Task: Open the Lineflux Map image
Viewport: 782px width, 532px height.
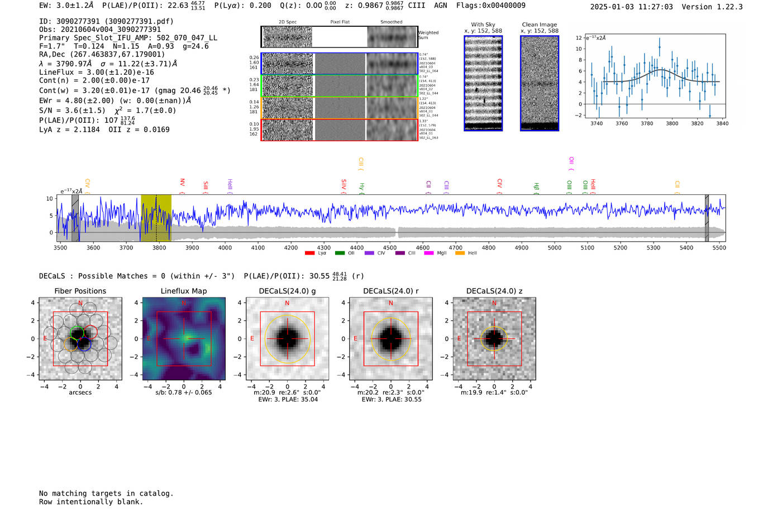Action: (x=184, y=339)
